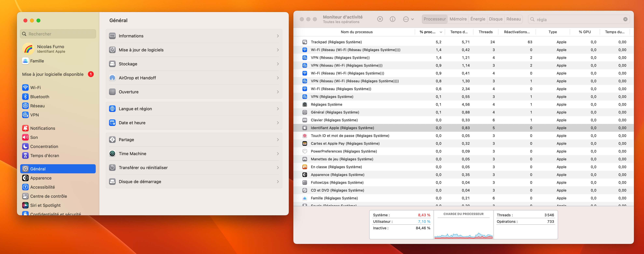Click the Accessibilité icon in sidebar

click(25, 187)
